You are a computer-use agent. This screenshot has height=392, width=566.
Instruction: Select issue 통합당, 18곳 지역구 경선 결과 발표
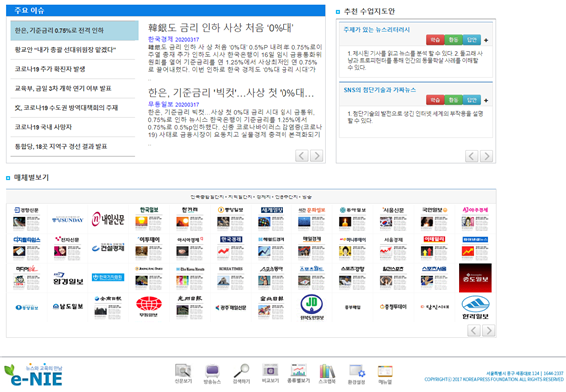[x=73, y=146]
